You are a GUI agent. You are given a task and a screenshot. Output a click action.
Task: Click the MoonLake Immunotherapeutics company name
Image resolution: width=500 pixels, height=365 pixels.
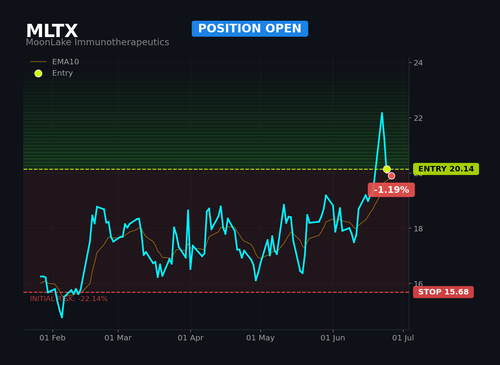[x=97, y=42]
